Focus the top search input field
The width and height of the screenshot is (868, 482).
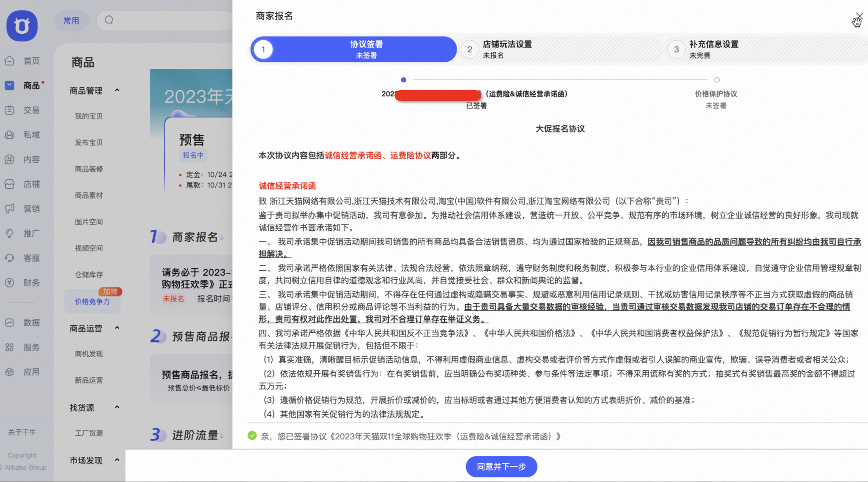(165, 20)
